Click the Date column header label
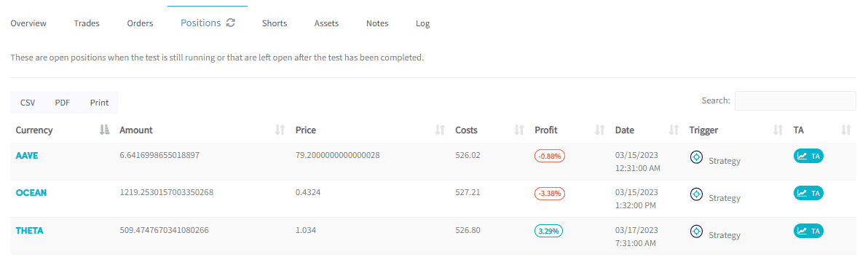The width and height of the screenshot is (868, 265). click(625, 130)
